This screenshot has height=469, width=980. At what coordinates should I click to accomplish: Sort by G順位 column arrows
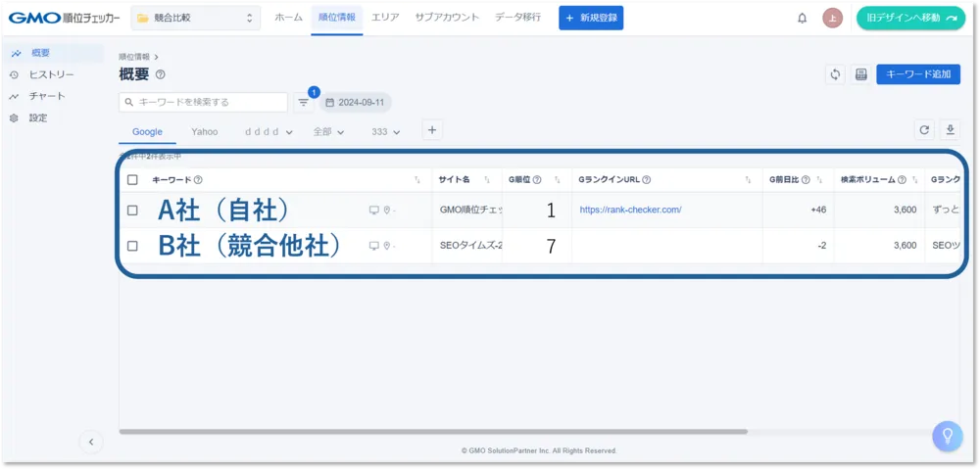[557, 180]
